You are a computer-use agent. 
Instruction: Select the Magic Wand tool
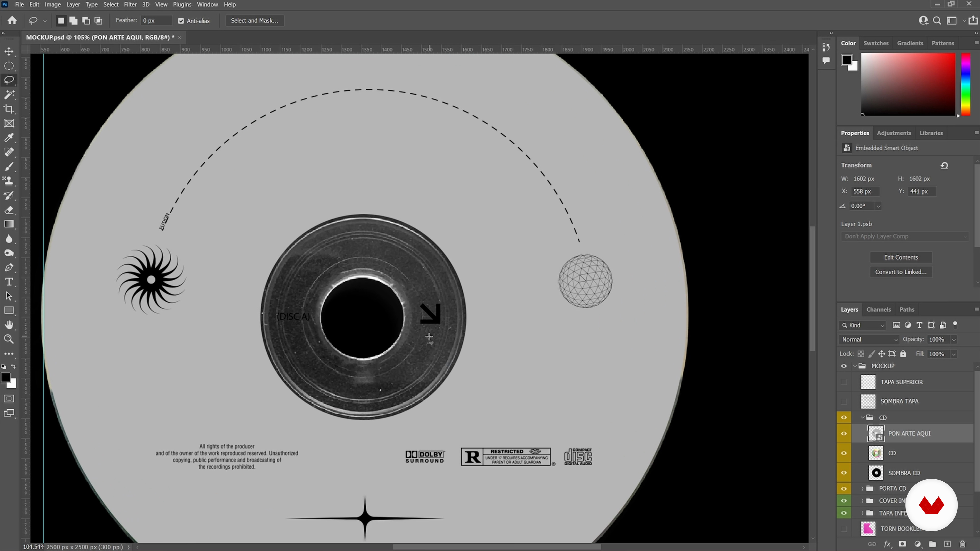9,95
